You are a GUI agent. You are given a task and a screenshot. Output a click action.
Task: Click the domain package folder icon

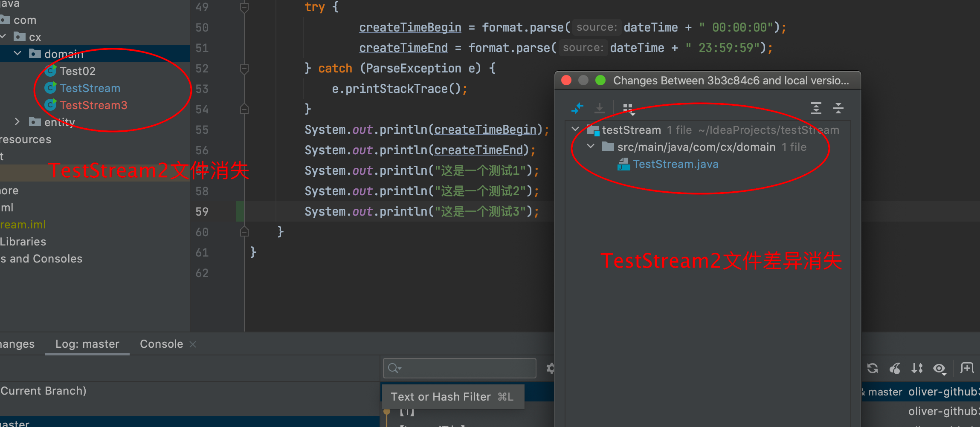(x=35, y=54)
